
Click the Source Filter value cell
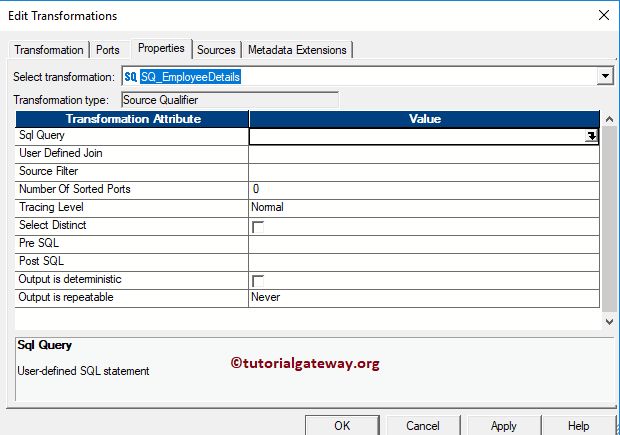tap(424, 172)
